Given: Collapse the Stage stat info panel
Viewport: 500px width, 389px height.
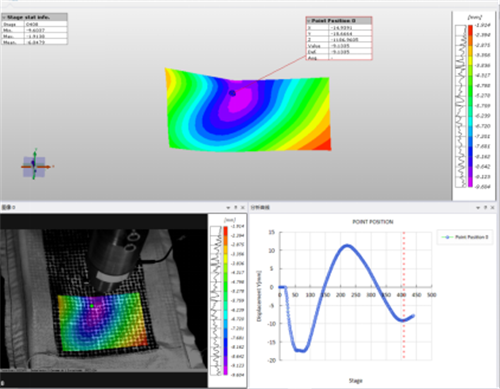Looking at the screenshot, I should tap(4, 17).
